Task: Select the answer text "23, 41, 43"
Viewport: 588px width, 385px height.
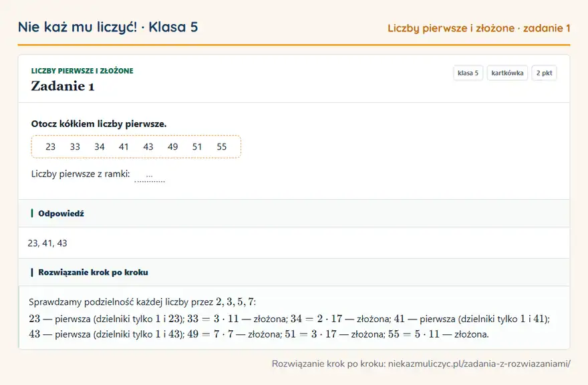Action: point(47,243)
